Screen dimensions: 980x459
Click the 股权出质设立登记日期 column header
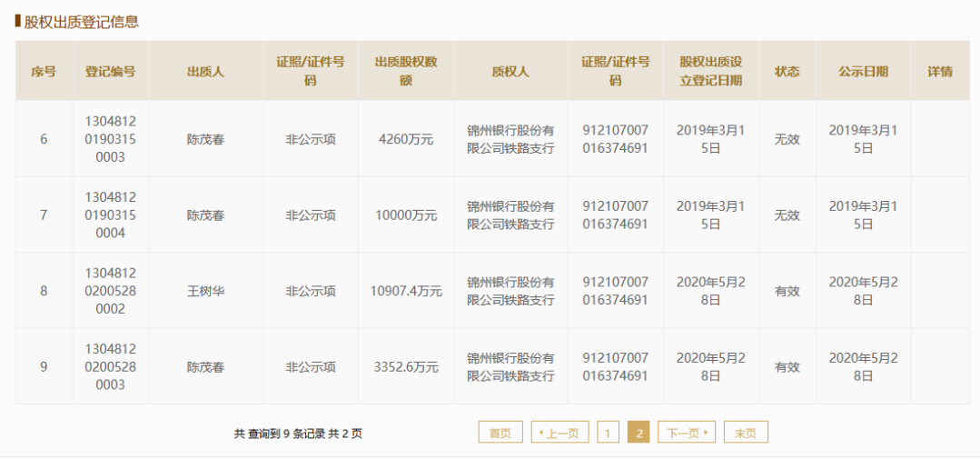[x=711, y=71]
